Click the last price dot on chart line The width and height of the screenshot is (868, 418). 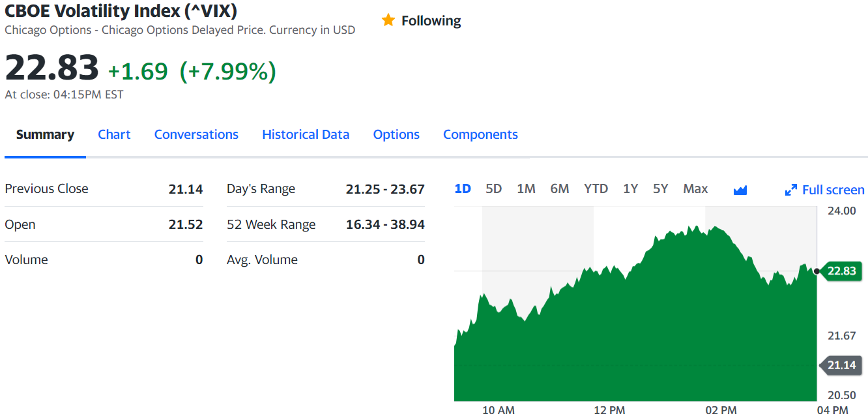(x=817, y=271)
